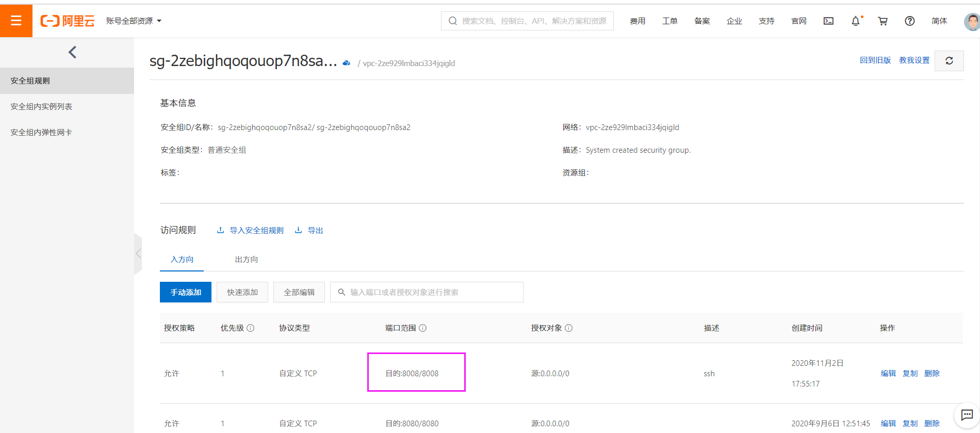Click the 目的:8008/8008 port range cell
This screenshot has height=433, width=980.
tap(412, 374)
